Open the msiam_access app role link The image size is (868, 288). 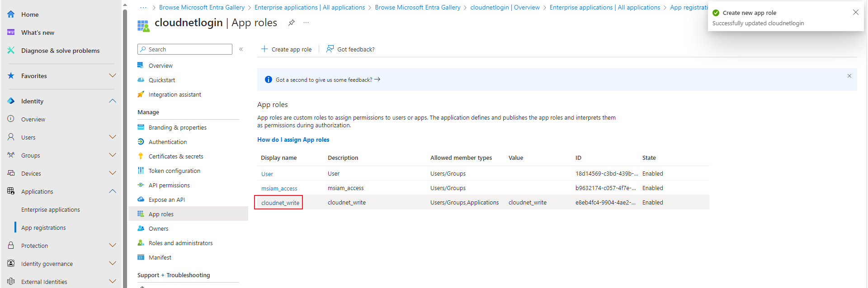point(279,188)
